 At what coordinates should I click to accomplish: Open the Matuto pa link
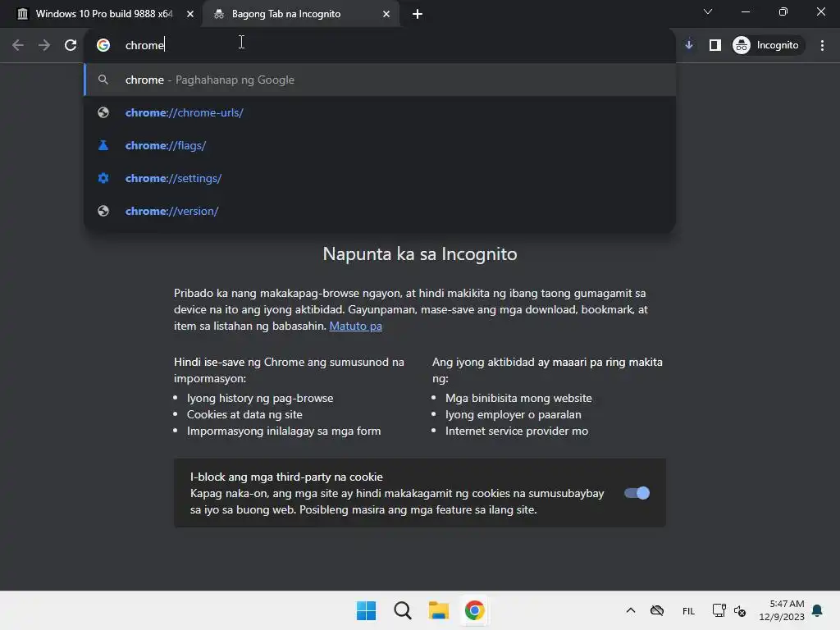pos(355,326)
